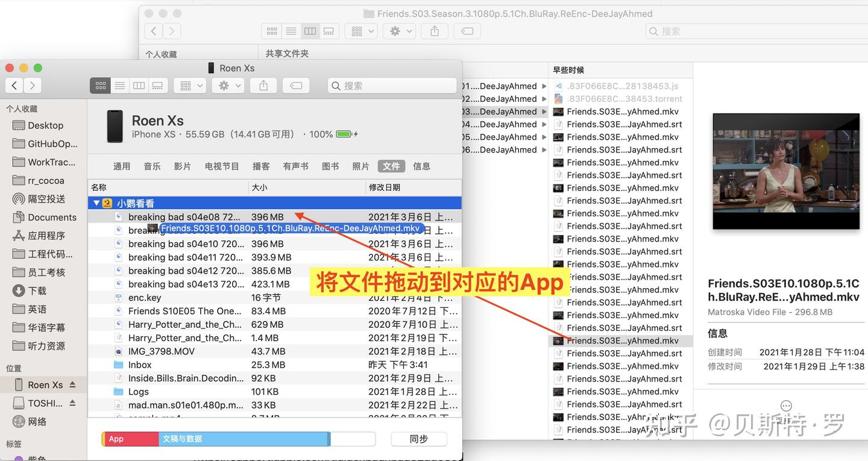Click the 搜索 field in Roen Xs window
Image resolution: width=868 pixels, height=461 pixels.
[x=392, y=86]
